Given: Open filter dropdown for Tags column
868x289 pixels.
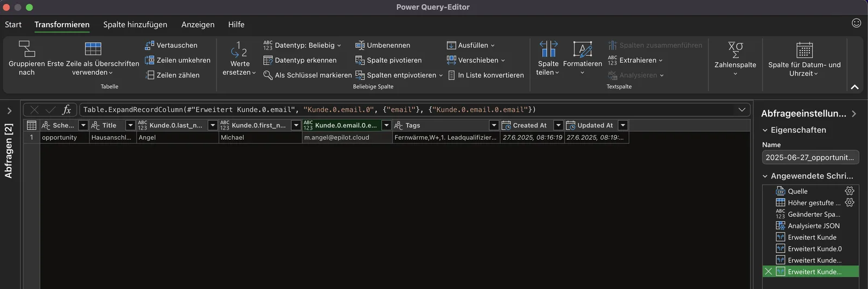Looking at the screenshot, I should pyautogui.click(x=494, y=125).
